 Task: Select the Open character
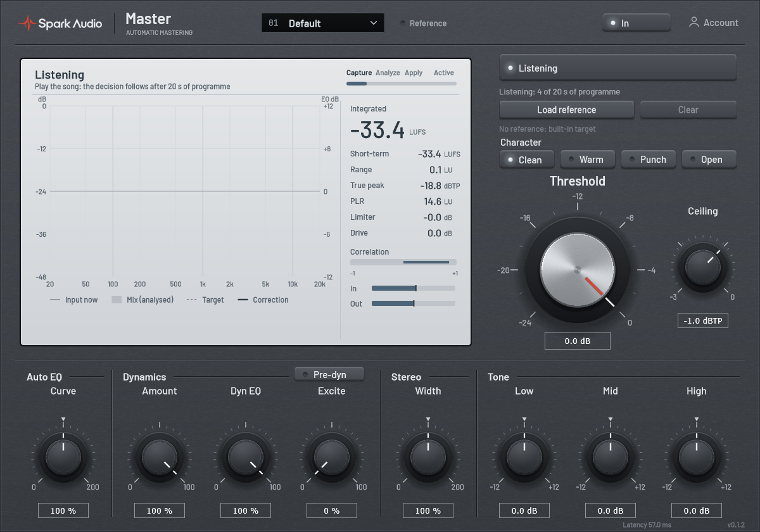pyautogui.click(x=709, y=160)
